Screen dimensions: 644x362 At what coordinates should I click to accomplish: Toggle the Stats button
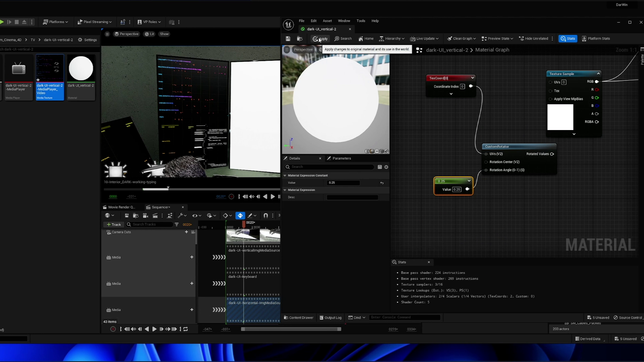(568, 39)
